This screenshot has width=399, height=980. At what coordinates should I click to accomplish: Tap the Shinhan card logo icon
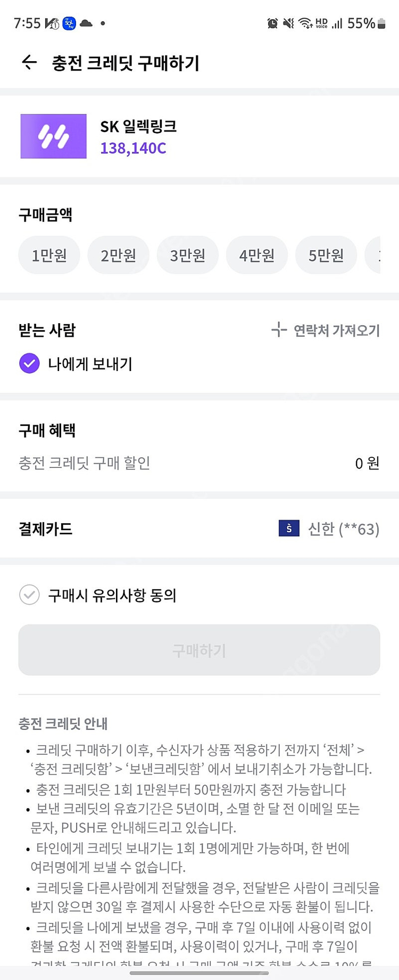coord(289,528)
